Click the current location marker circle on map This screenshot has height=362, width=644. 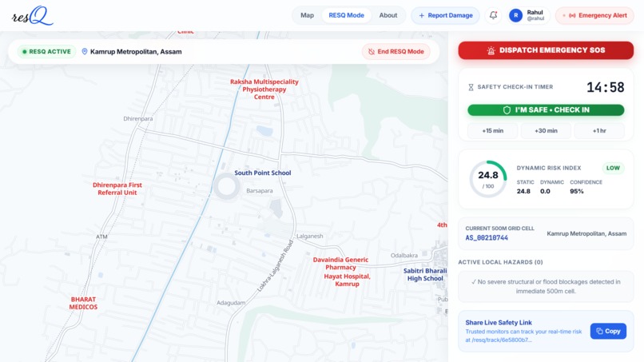tap(226, 186)
